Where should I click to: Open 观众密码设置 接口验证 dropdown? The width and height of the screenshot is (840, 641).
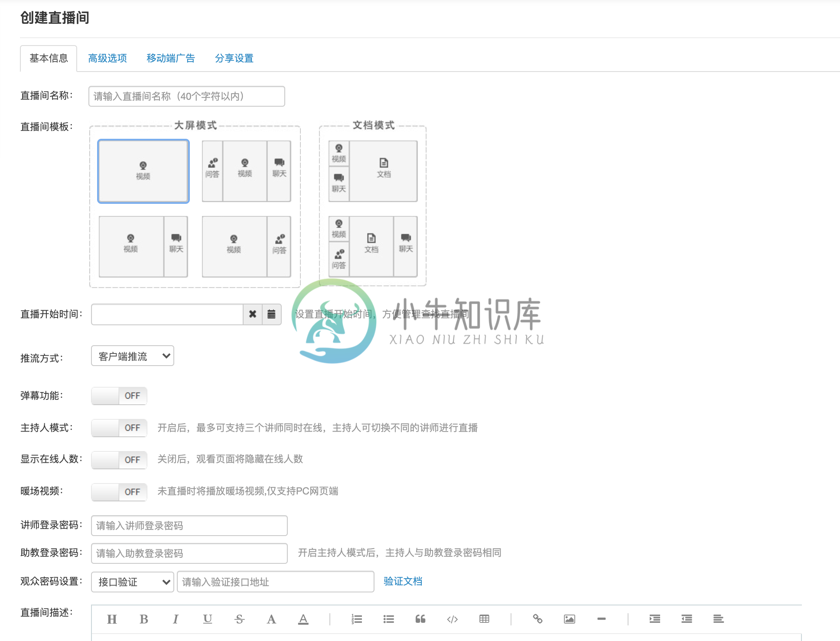[133, 582]
